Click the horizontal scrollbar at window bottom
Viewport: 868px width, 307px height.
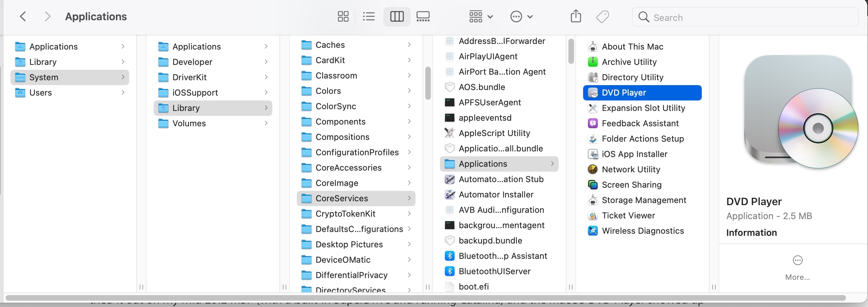click(x=426, y=298)
